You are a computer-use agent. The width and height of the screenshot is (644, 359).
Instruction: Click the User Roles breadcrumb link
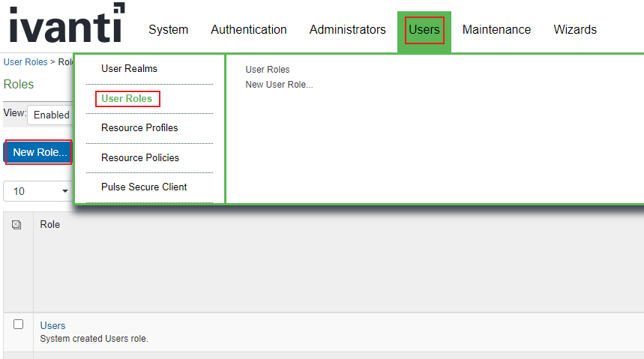25,62
